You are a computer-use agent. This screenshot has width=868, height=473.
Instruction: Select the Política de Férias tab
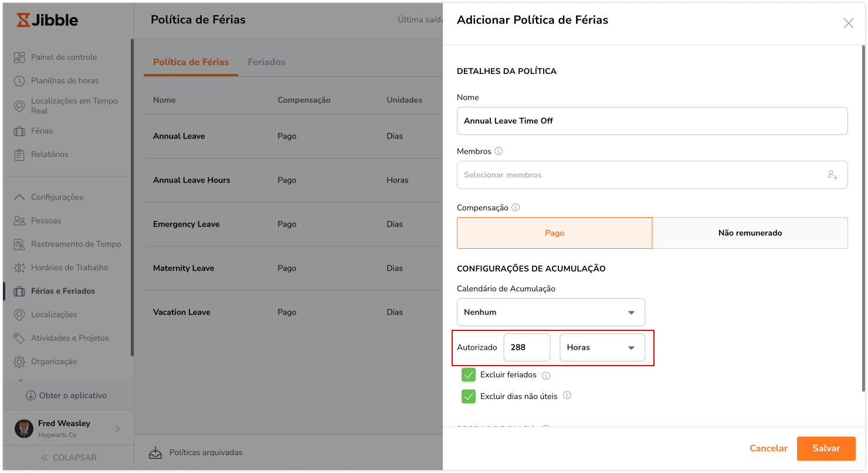tap(191, 62)
